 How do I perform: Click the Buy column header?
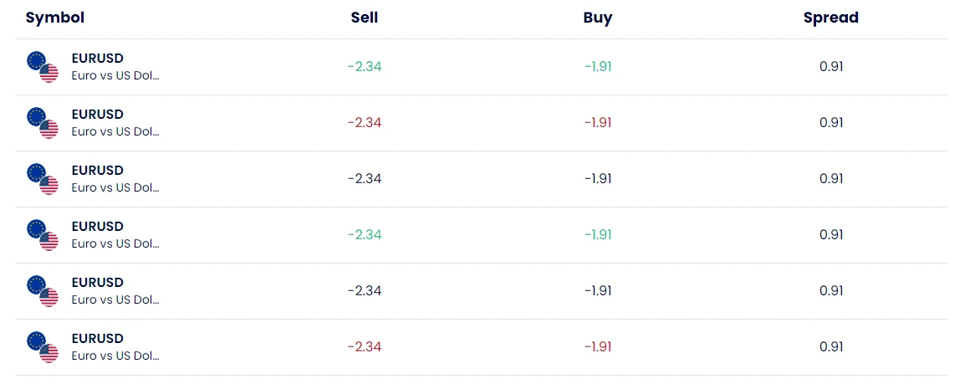pyautogui.click(x=598, y=18)
